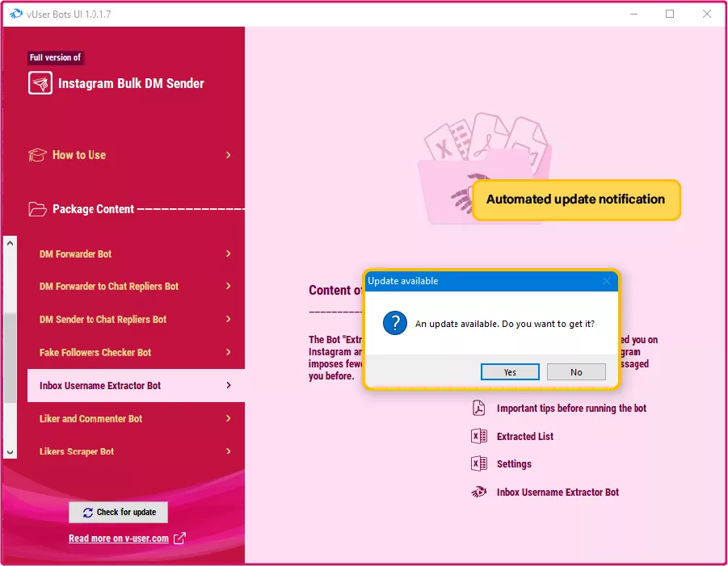Viewport: 728px width, 566px height.
Task: Click the package list scroll up arrow
Action: [x=11, y=243]
